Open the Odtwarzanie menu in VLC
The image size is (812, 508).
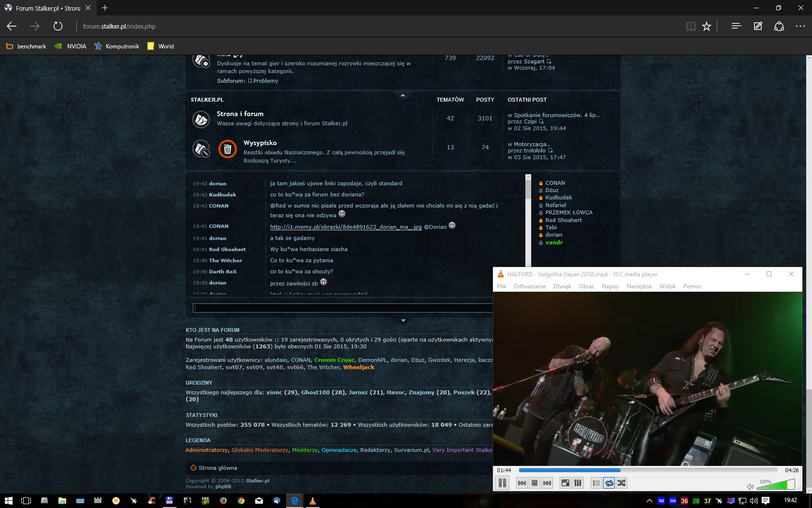530,286
